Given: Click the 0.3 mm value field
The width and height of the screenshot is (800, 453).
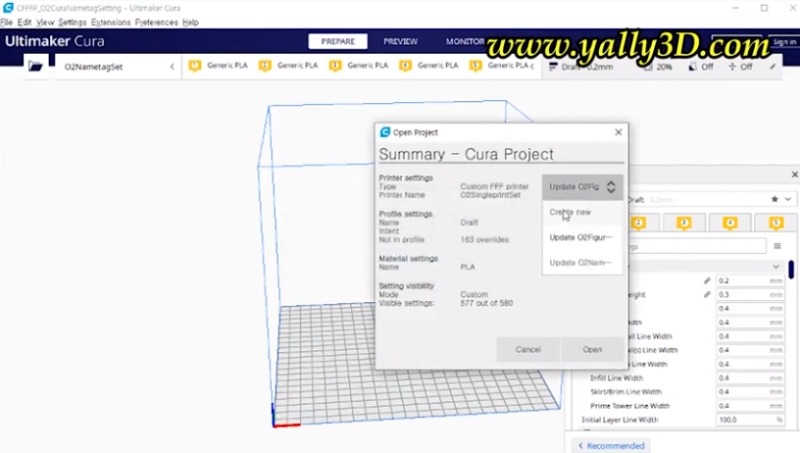Looking at the screenshot, I should tap(750, 295).
